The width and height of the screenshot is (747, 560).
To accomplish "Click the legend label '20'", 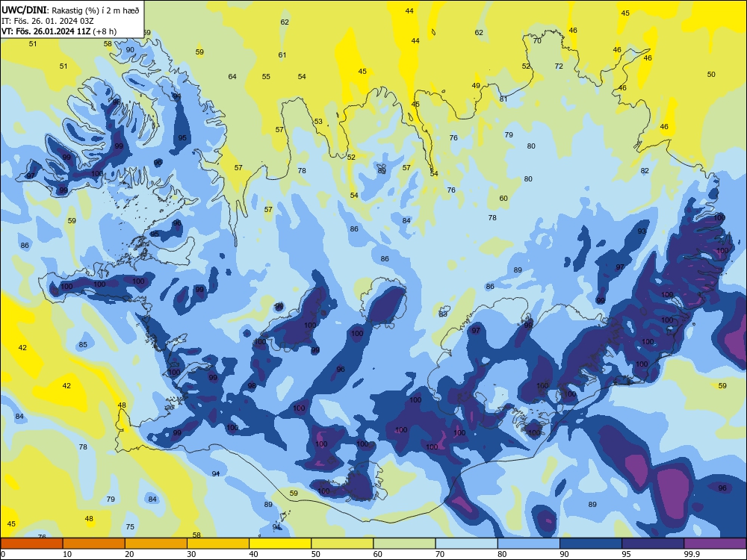I will click(129, 554).
